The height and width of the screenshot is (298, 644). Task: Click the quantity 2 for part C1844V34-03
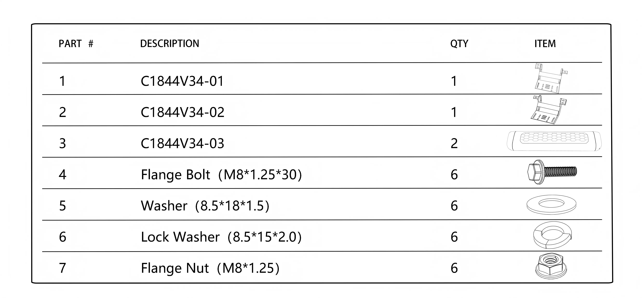click(x=454, y=143)
